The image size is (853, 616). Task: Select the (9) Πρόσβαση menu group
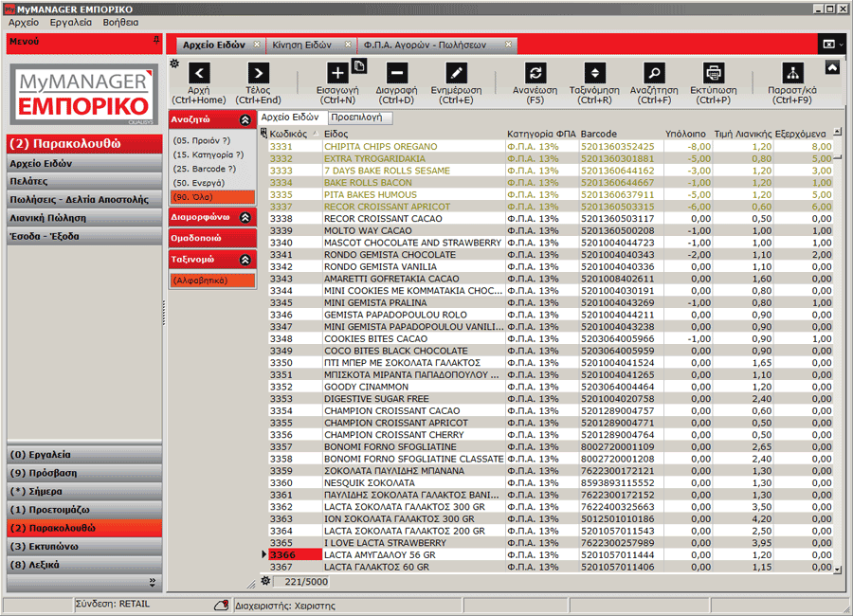[x=84, y=473]
